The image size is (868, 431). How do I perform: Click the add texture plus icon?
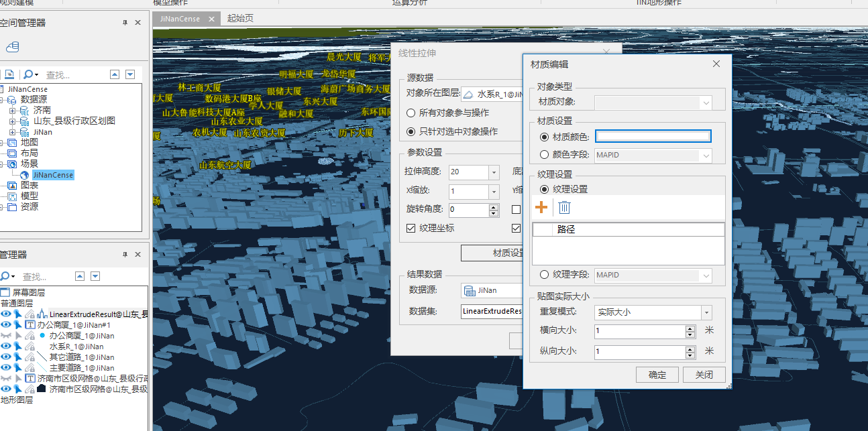click(541, 207)
